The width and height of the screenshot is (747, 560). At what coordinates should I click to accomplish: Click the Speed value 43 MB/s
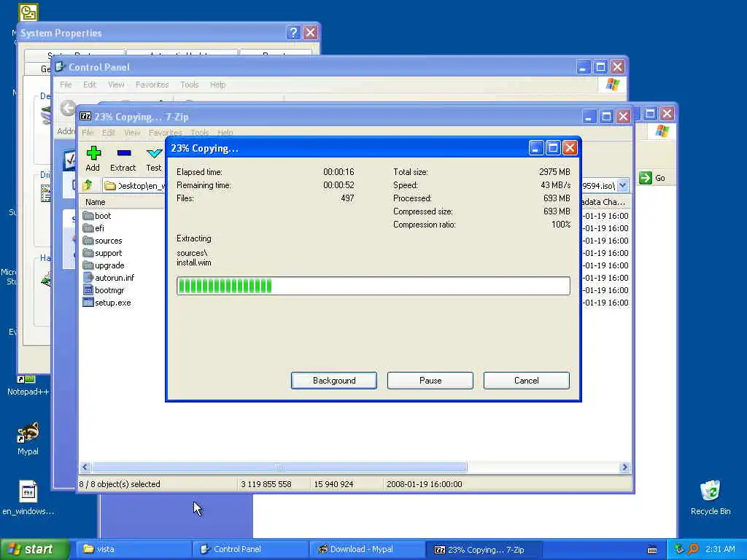(x=555, y=184)
